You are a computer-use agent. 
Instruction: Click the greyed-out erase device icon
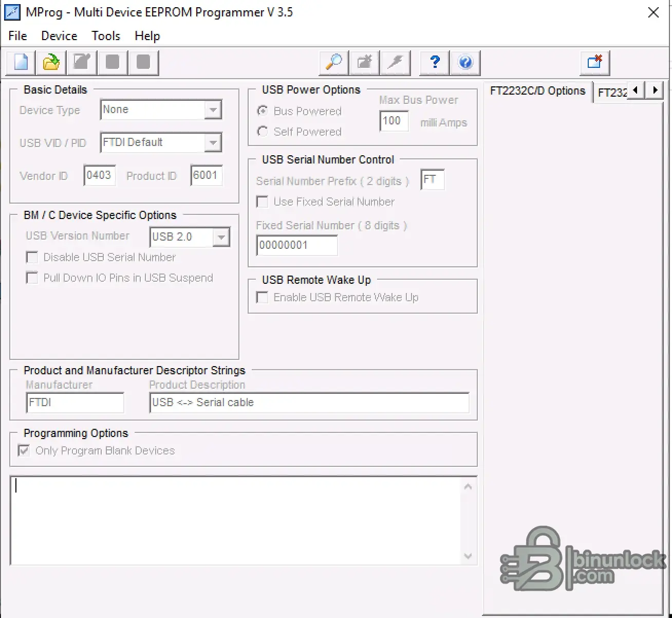365,63
